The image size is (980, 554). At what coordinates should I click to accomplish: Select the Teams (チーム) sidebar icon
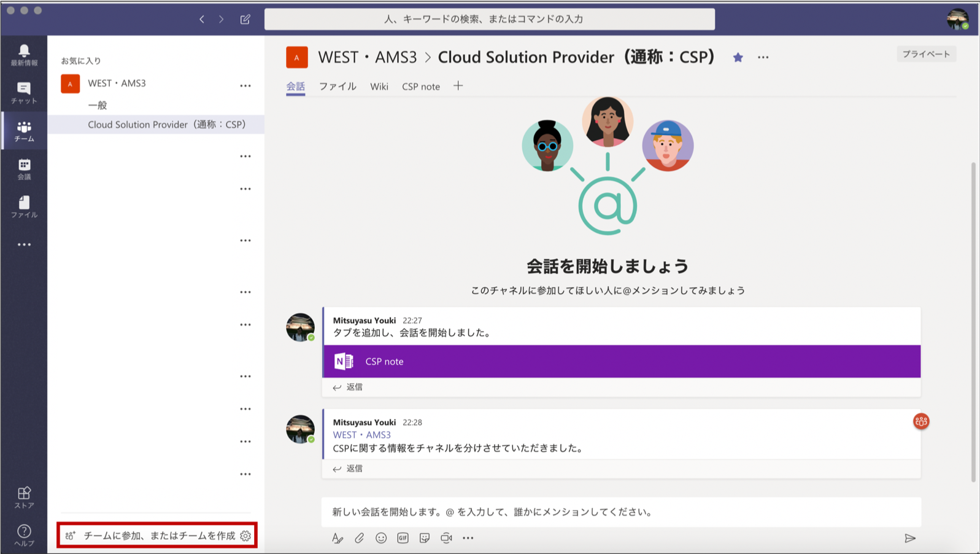coord(24,131)
